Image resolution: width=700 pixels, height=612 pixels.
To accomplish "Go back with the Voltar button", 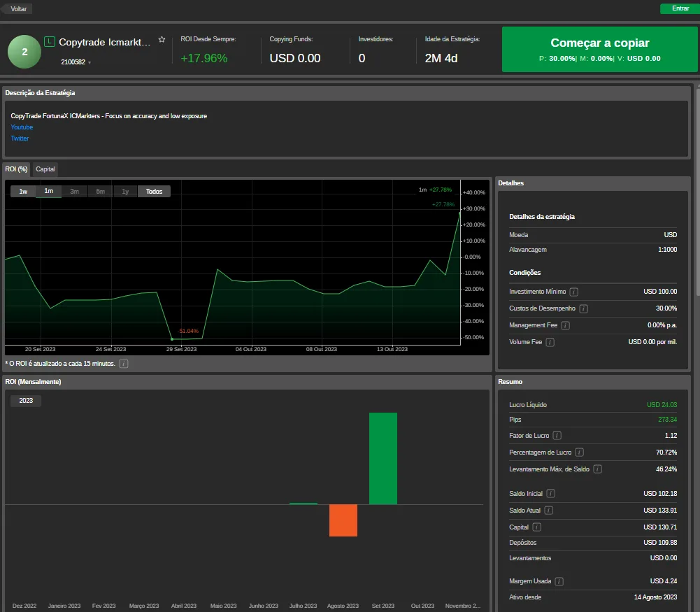I will pyautogui.click(x=18, y=9).
